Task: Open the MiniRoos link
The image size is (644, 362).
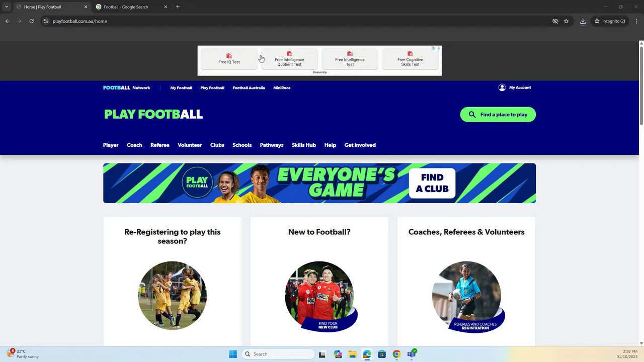Action: click(282, 88)
